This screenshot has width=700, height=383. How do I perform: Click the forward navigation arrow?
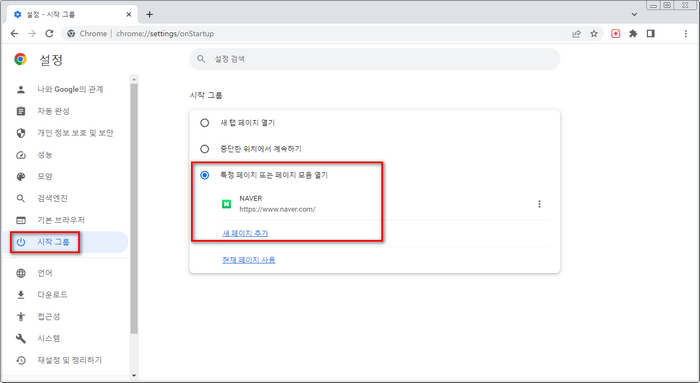(32, 33)
